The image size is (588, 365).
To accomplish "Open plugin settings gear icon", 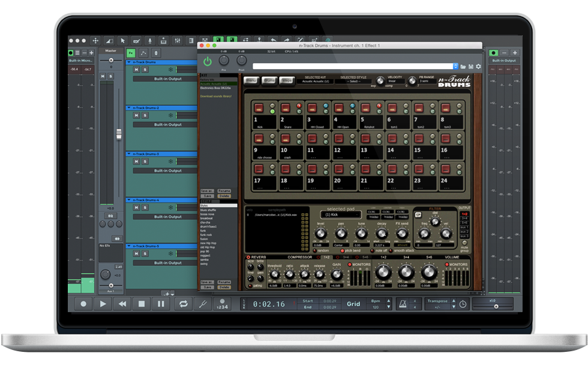I will click(x=479, y=67).
